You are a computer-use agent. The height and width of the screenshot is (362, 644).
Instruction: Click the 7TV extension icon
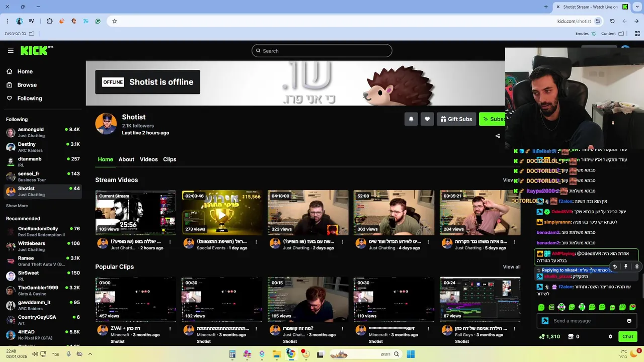[x=86, y=21]
